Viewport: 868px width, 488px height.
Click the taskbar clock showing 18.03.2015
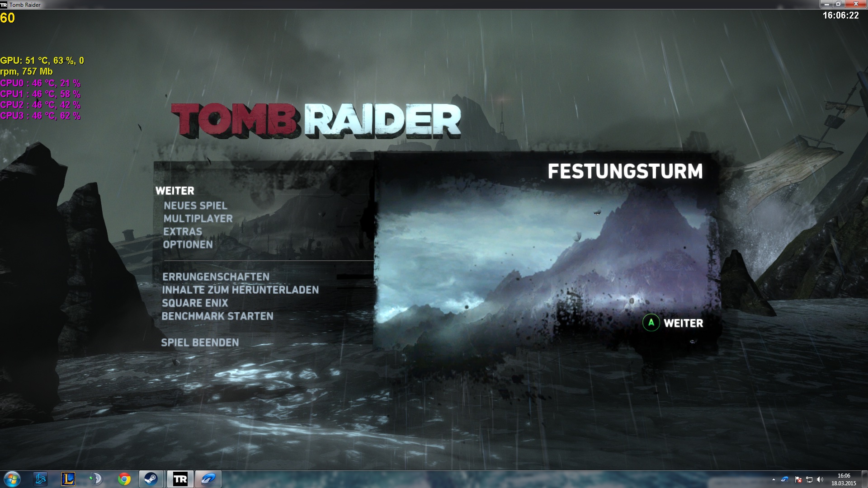coord(844,479)
